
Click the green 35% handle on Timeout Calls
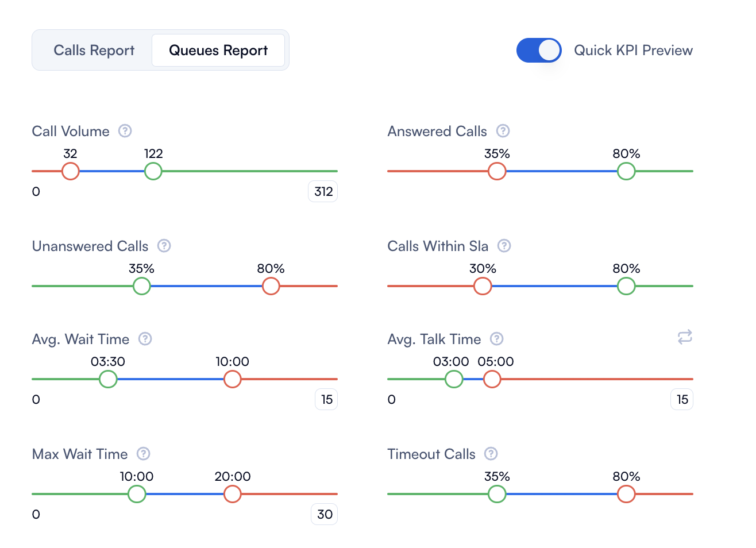point(497,494)
